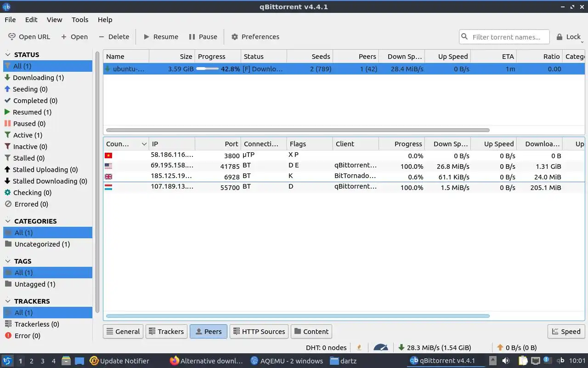Open the Tools menu
Viewport: 588px width, 368px height.
pos(80,20)
